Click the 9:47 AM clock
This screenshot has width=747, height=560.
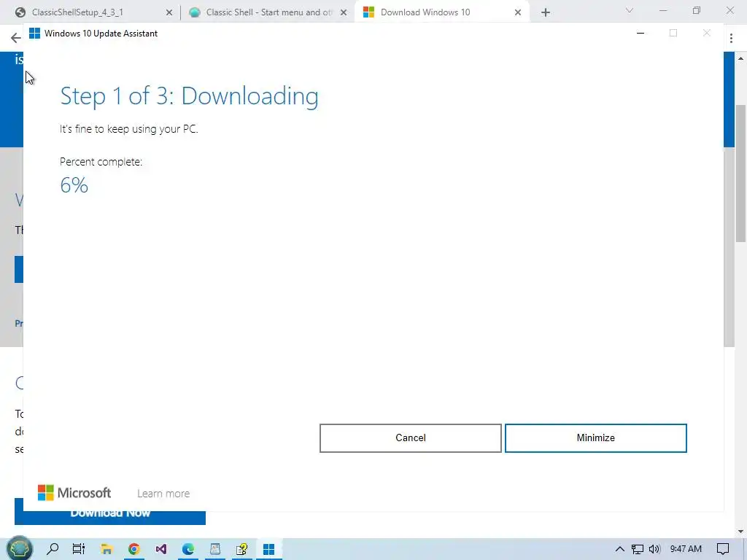pos(686,549)
